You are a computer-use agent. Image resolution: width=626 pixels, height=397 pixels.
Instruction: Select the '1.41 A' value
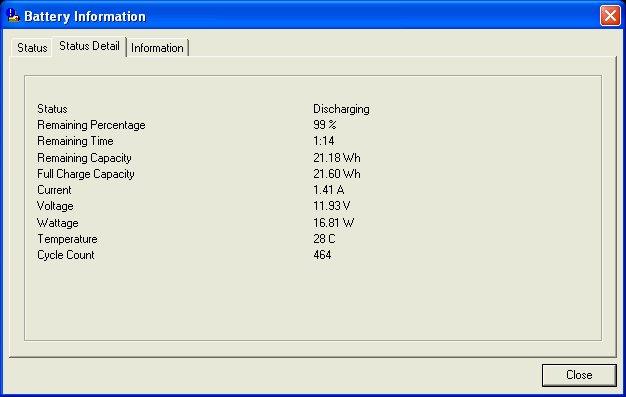(x=329, y=190)
